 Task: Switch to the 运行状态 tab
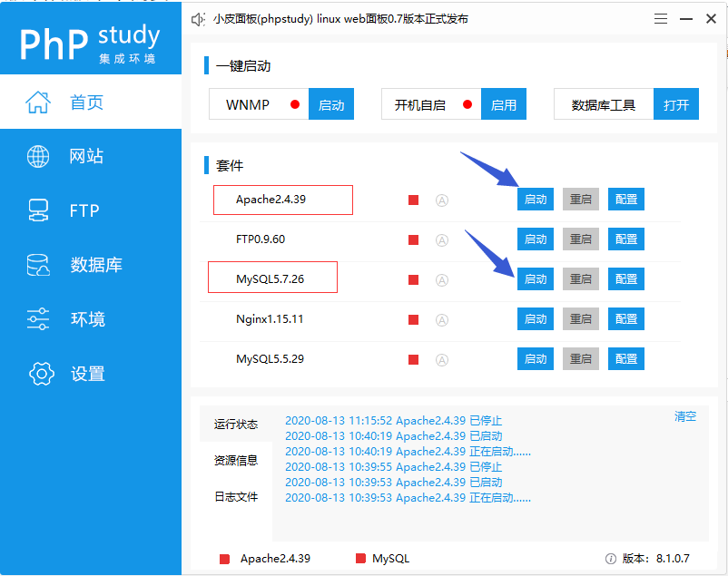click(236, 424)
